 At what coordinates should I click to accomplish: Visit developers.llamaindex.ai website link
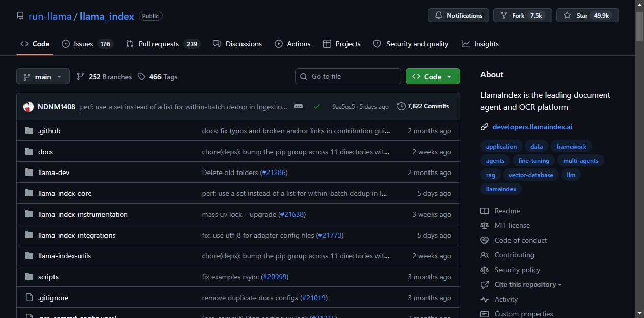[532, 127]
